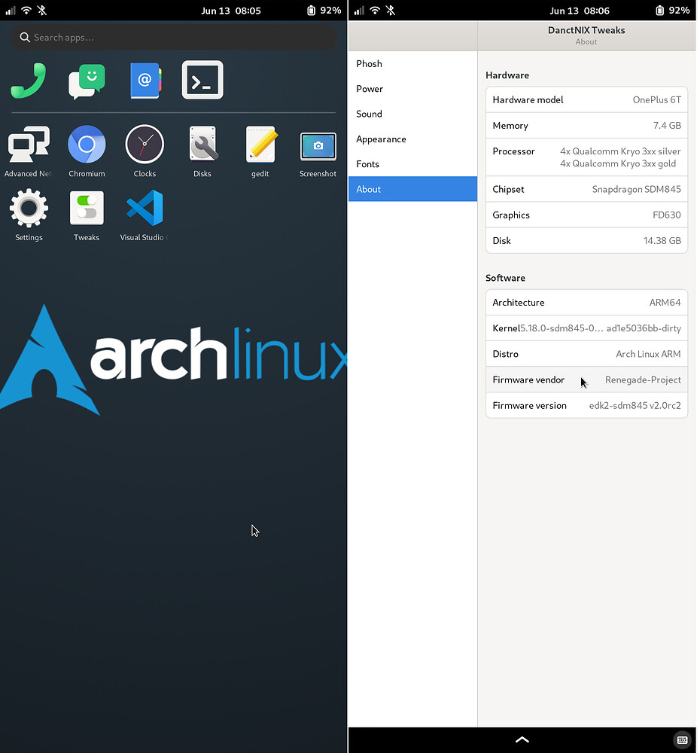
Task: Launch the Chats messaging app
Action: tap(87, 81)
